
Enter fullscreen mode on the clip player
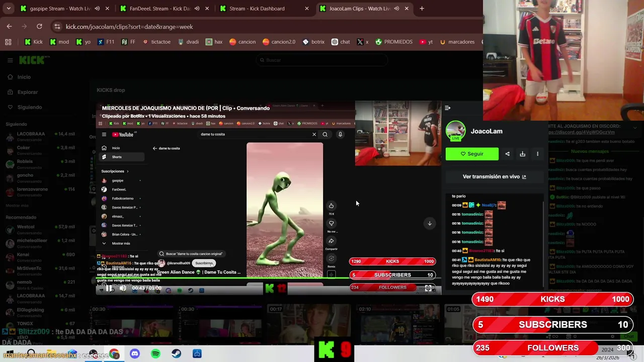coord(428,288)
